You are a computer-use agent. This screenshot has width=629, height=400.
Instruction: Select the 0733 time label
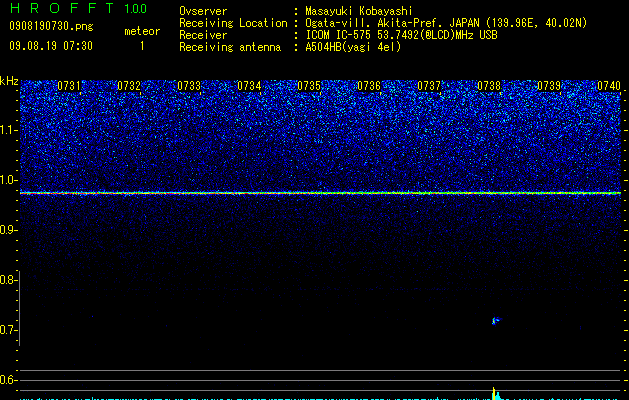click(189, 86)
